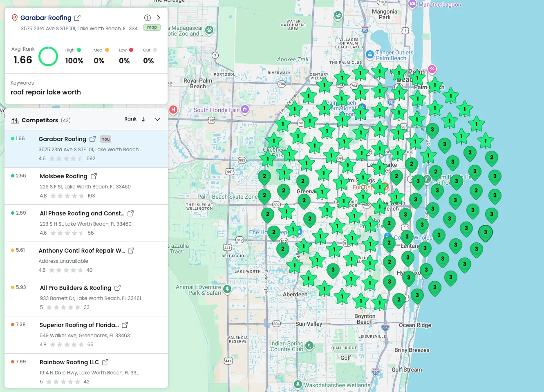
Task: Click the gray Out rank dot
Action: tap(155, 50)
